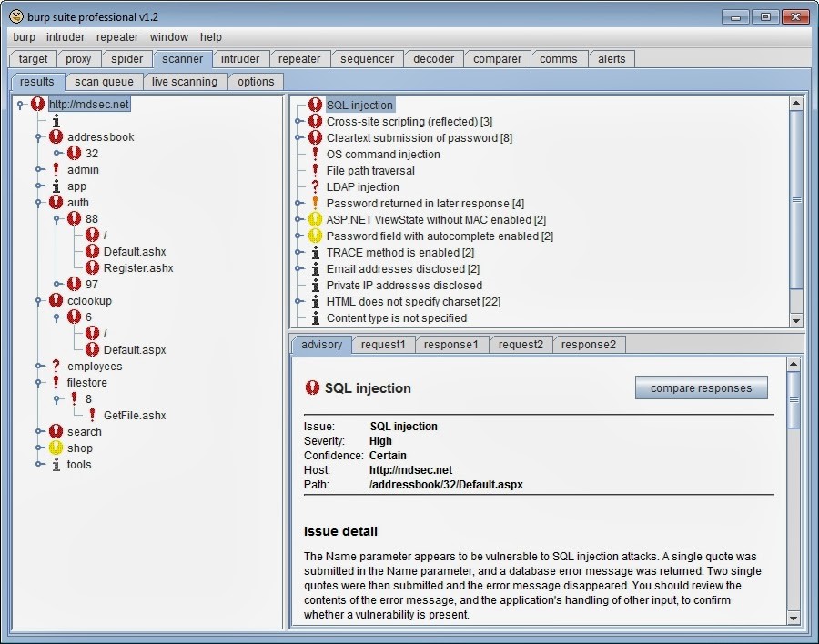Open the window menu

click(168, 37)
